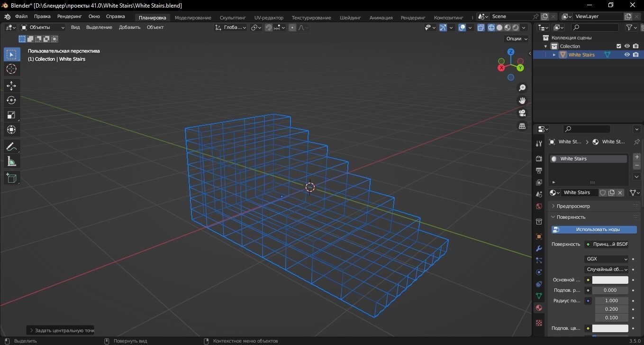Click the pan view hand icon
This screenshot has height=345, width=644.
(522, 101)
